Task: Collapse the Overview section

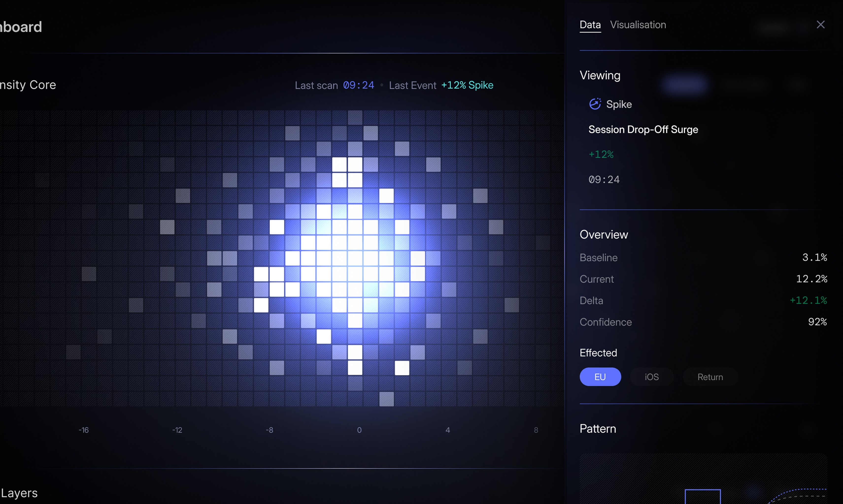Action: click(x=604, y=234)
